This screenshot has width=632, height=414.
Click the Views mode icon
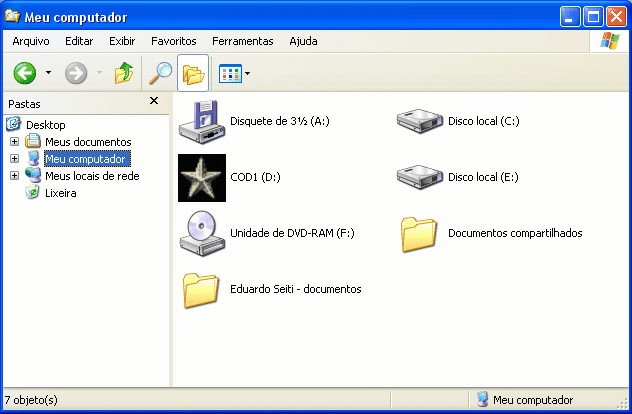point(230,73)
